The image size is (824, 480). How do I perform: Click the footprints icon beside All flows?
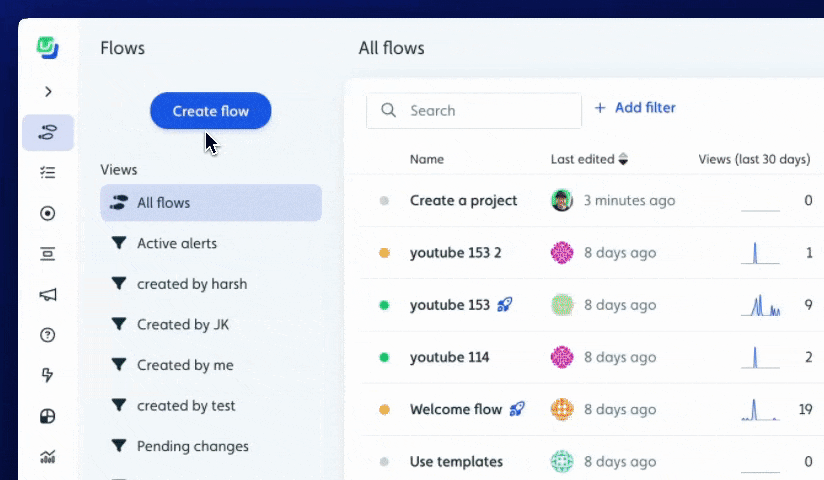[119, 202]
